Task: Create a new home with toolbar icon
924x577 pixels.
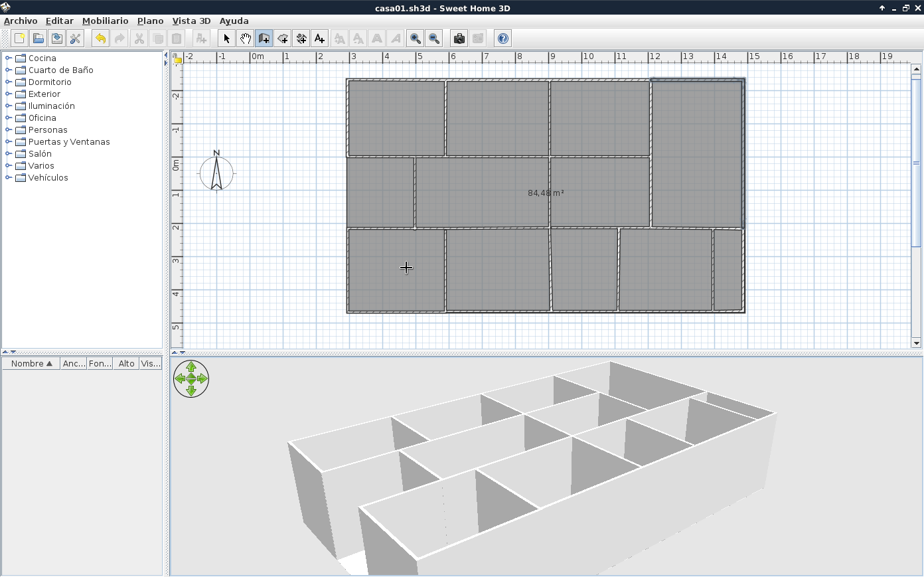Action: click(x=19, y=39)
